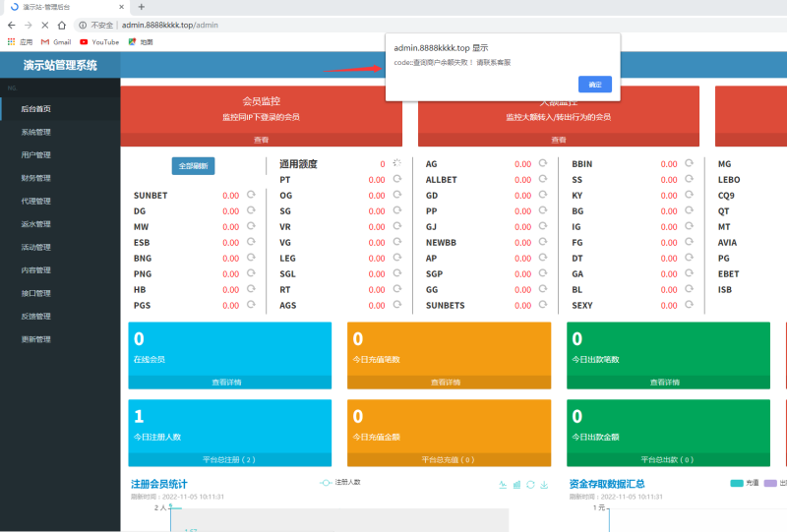Refresh the NEWBB balance
The width and height of the screenshot is (787, 532).
[x=543, y=242]
